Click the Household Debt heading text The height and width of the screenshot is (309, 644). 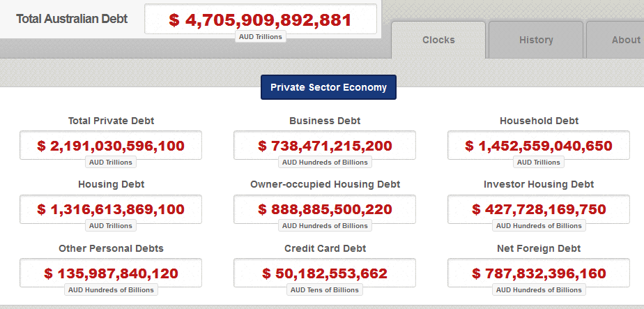(x=539, y=121)
